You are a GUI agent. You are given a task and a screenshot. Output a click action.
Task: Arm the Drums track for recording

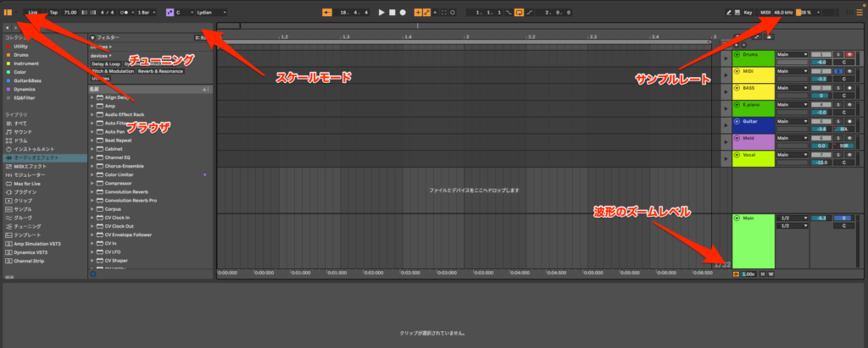click(x=850, y=55)
